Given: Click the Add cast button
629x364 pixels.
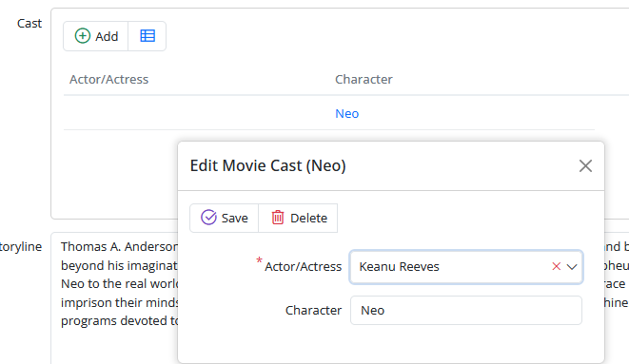Looking at the screenshot, I should (x=96, y=36).
